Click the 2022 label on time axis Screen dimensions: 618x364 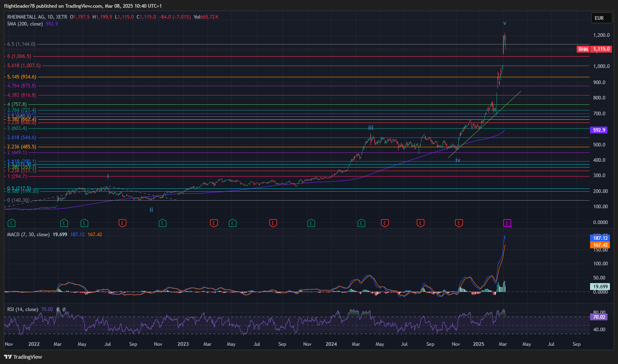(x=34, y=344)
